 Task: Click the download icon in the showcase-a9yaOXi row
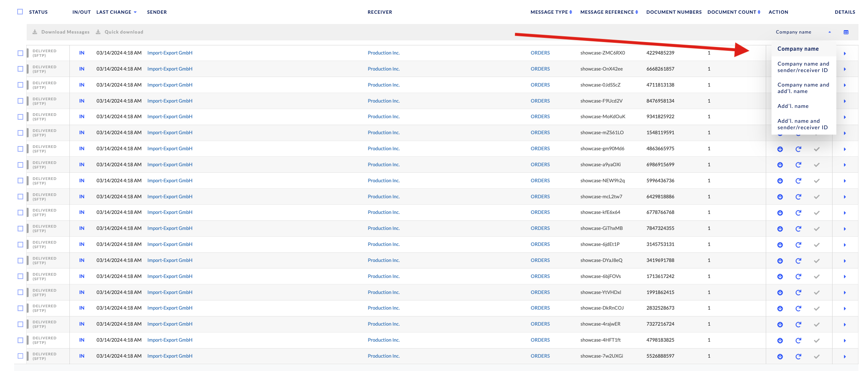(780, 165)
